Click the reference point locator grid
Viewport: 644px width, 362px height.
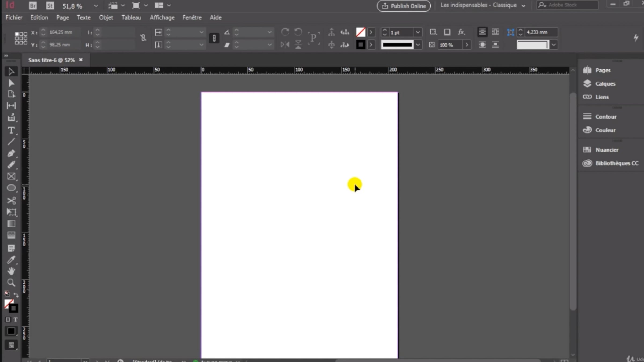point(21,38)
